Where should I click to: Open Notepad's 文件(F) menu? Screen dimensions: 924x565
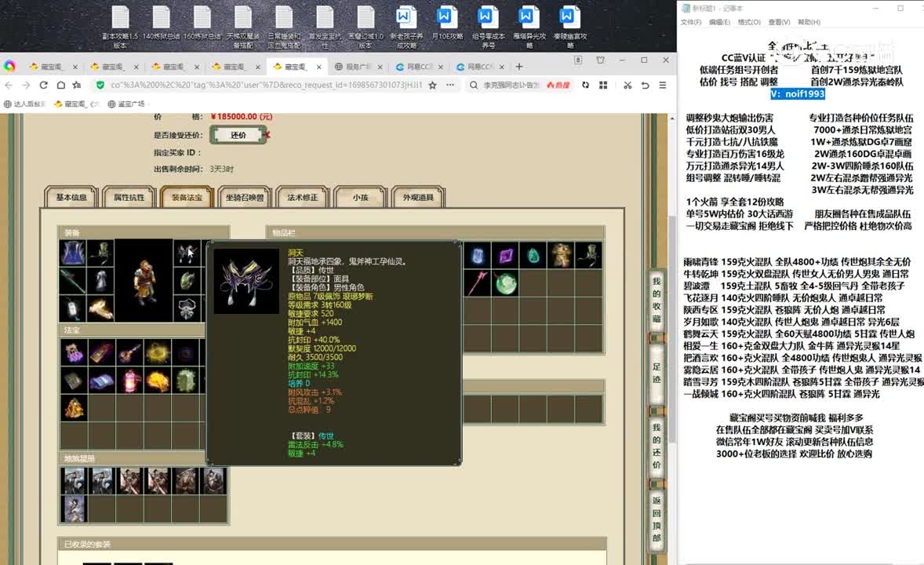690,23
